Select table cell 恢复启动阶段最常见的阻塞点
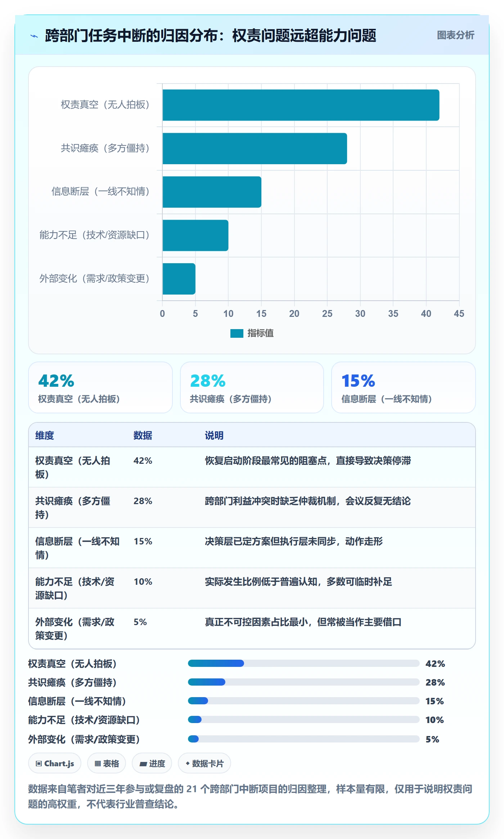Viewport: 504px width, 839px height. 308,461
